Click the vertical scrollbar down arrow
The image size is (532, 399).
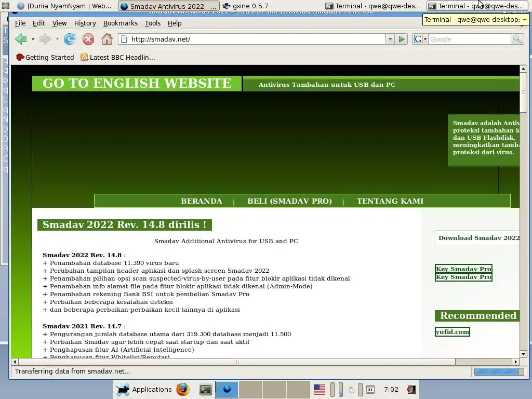pyautogui.click(x=523, y=354)
